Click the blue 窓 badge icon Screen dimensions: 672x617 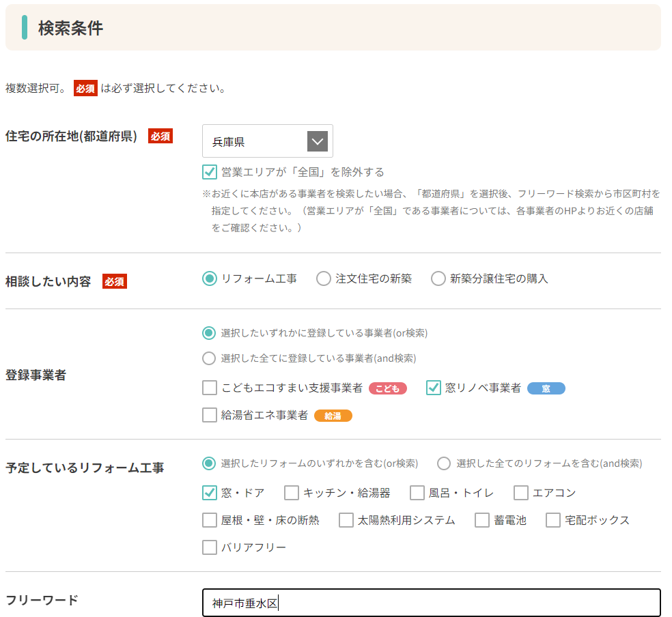coord(546,388)
